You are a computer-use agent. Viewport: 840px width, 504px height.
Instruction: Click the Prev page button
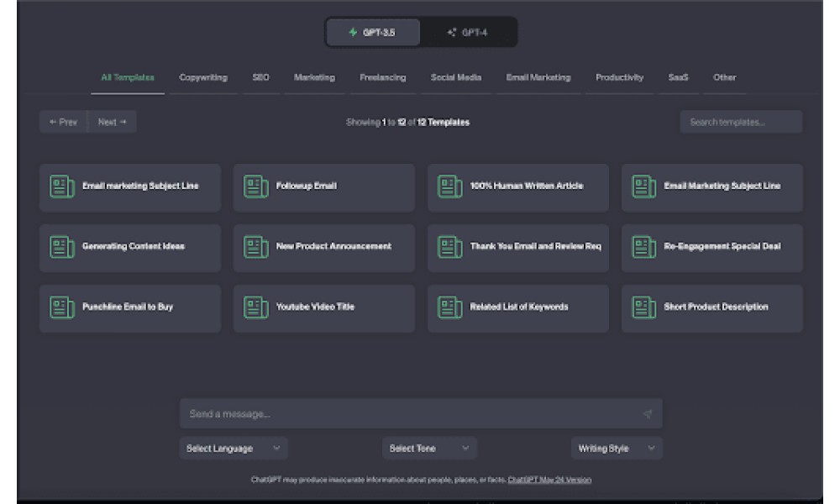(63, 122)
